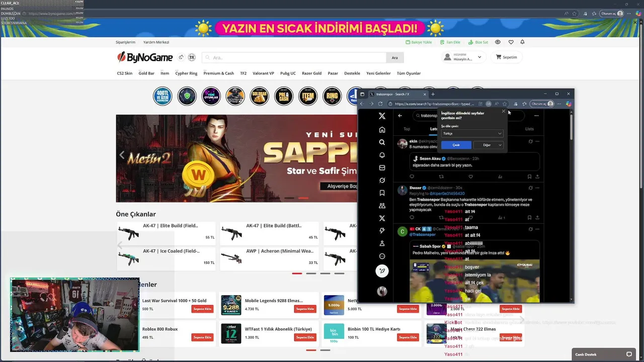The height and width of the screenshot is (362, 644).
Task: Open Grok icon in X sidebar
Action: (x=382, y=180)
